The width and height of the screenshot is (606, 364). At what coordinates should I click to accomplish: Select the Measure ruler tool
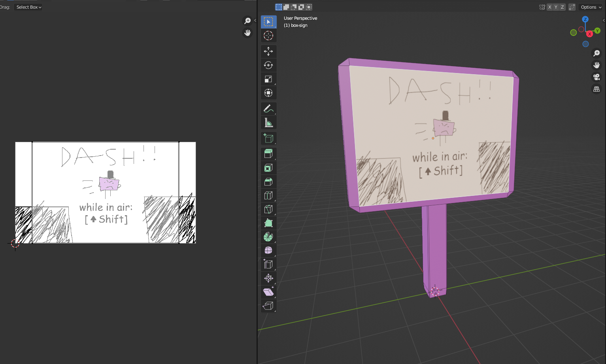pyautogui.click(x=268, y=122)
